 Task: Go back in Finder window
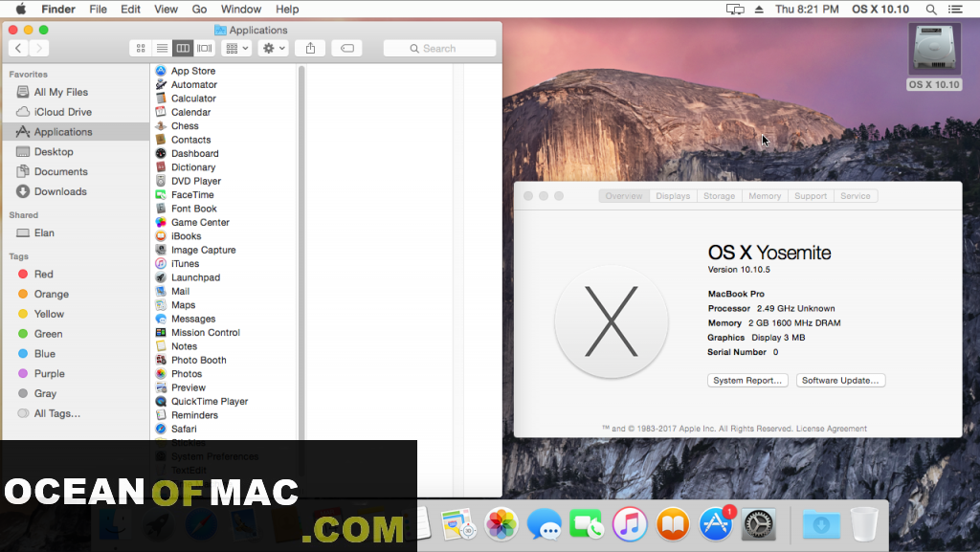[x=19, y=48]
